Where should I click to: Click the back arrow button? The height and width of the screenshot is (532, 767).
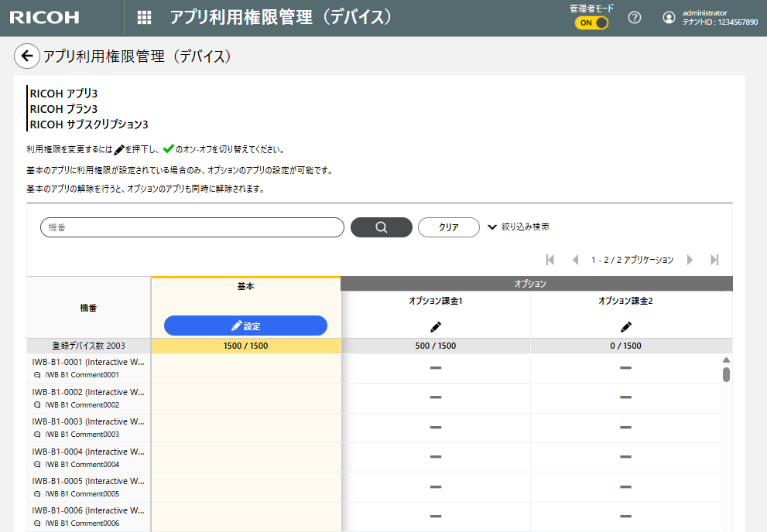pos(27,56)
